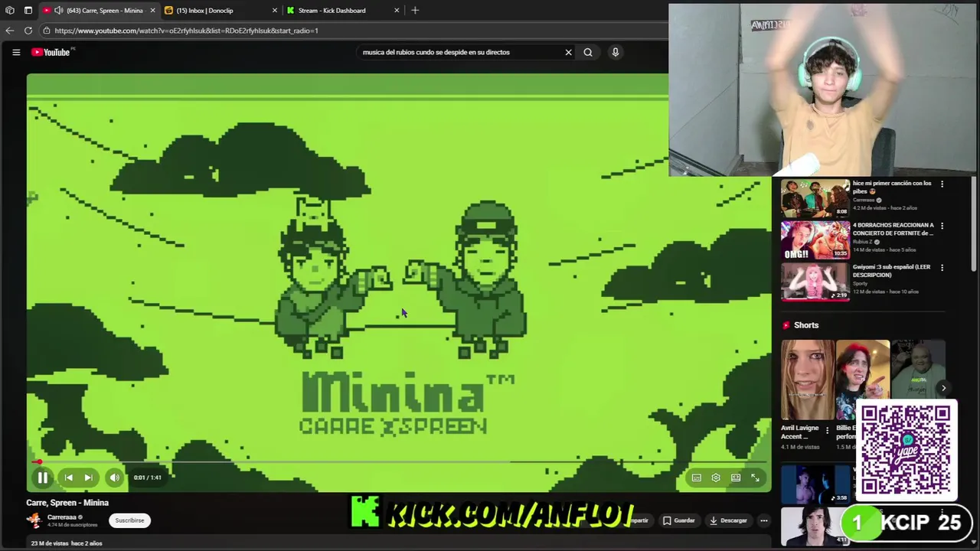Click the 'Gwiyomi :3 sub español' title
Image resolution: width=980 pixels, height=551 pixels.
pyautogui.click(x=891, y=271)
